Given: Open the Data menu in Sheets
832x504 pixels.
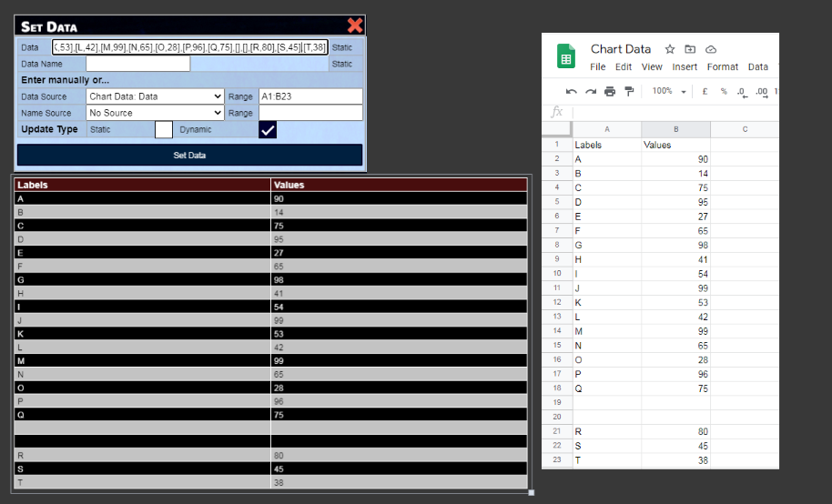Looking at the screenshot, I should tap(757, 66).
